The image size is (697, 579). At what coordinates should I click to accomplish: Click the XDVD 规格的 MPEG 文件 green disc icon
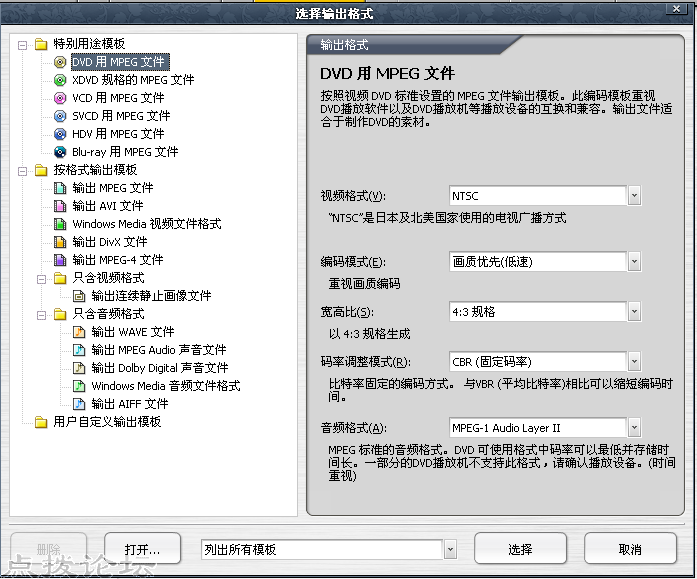pyautogui.click(x=60, y=80)
